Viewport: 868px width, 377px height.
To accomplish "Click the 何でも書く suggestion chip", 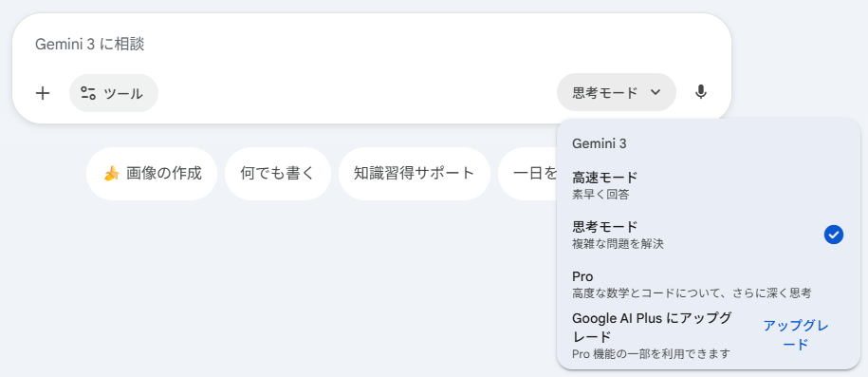I will coord(277,174).
